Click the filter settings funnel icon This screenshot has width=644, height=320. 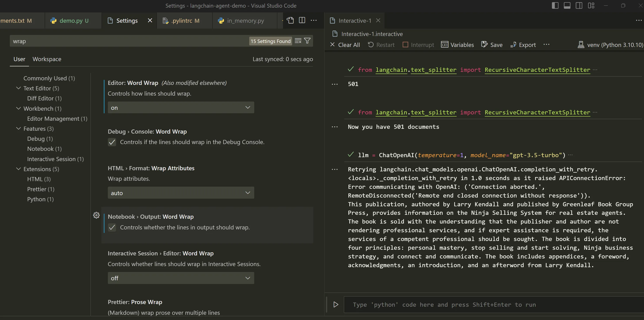tap(307, 41)
